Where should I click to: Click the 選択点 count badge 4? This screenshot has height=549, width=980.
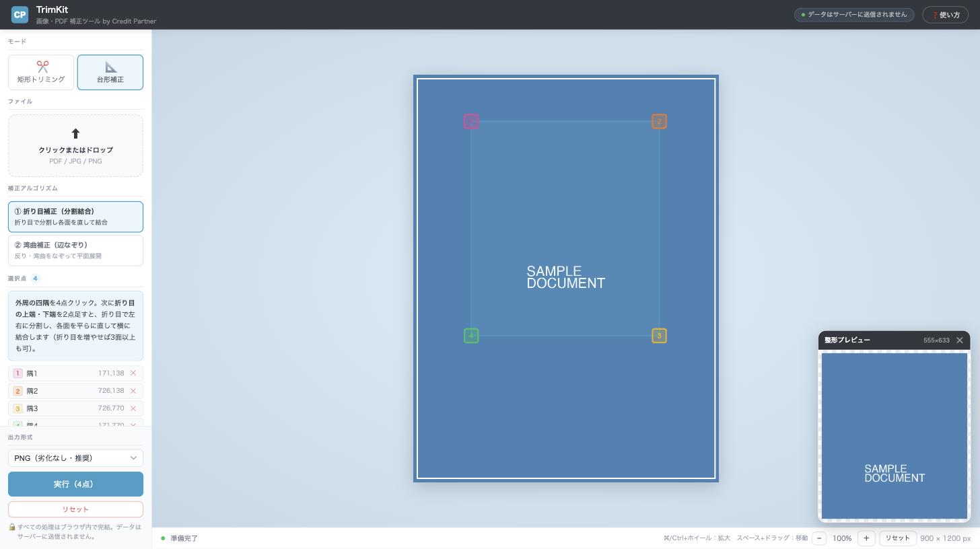(35, 278)
